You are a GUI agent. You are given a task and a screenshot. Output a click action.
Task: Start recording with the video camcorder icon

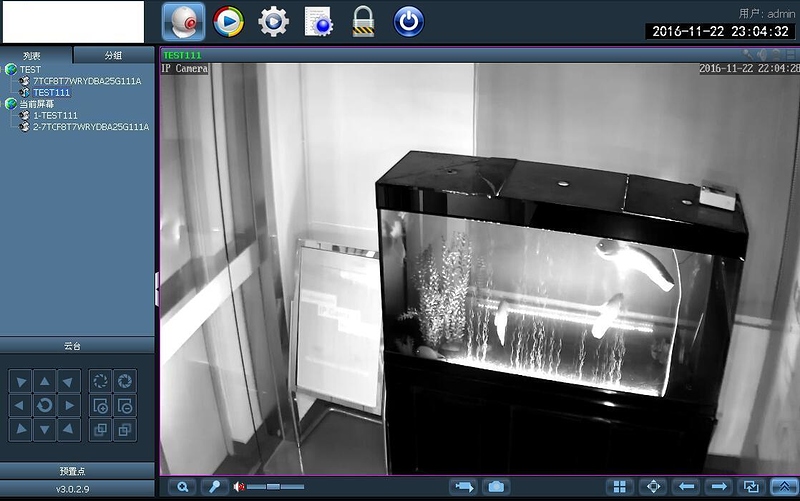point(463,487)
